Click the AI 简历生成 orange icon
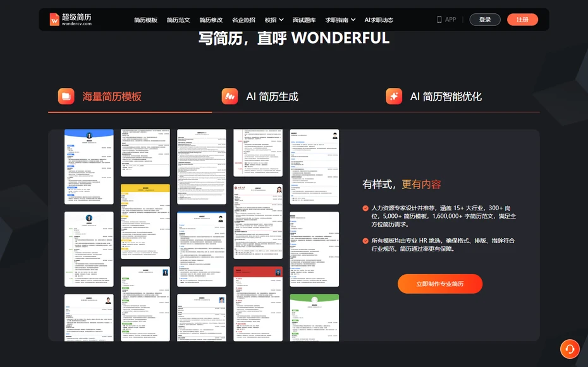The height and width of the screenshot is (367, 588). (230, 96)
